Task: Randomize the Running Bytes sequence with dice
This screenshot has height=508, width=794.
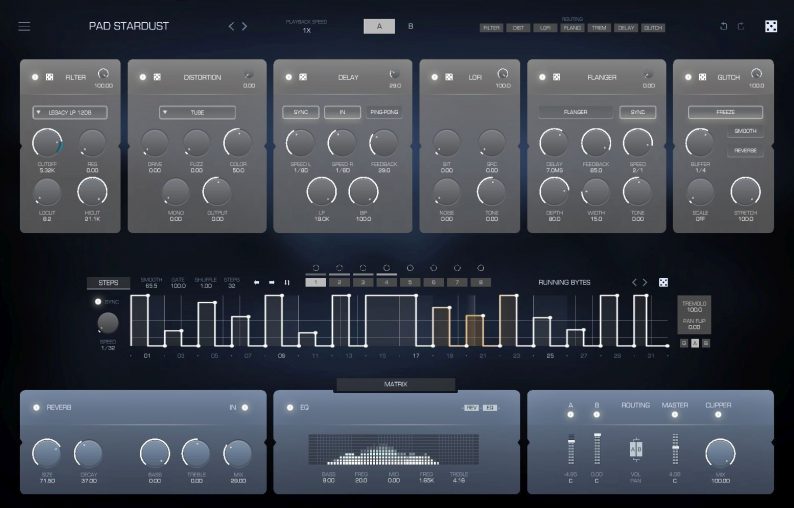Action: 663,283
